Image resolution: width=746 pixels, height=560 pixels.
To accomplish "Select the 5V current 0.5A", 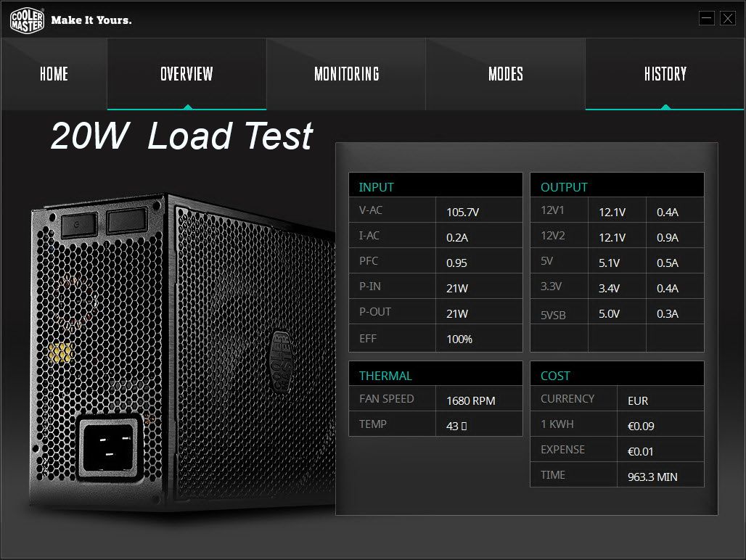I will 667,263.
